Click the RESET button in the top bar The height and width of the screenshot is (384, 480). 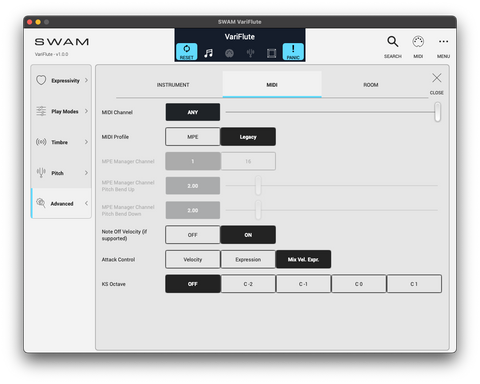click(186, 52)
